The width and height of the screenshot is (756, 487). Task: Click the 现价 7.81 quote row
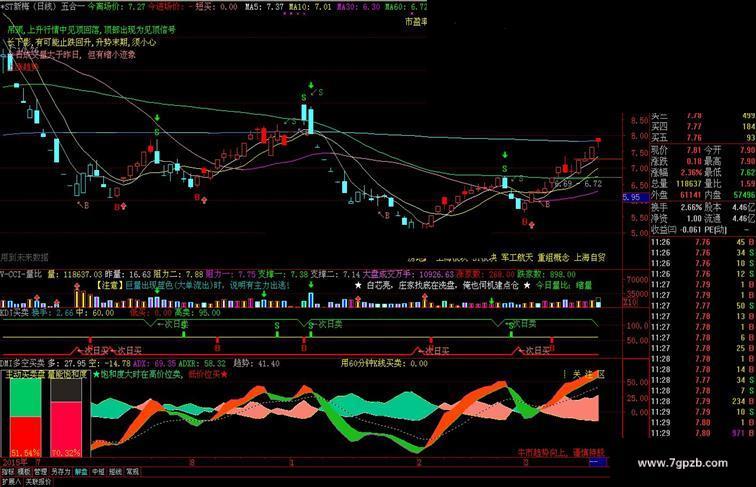[676, 150]
